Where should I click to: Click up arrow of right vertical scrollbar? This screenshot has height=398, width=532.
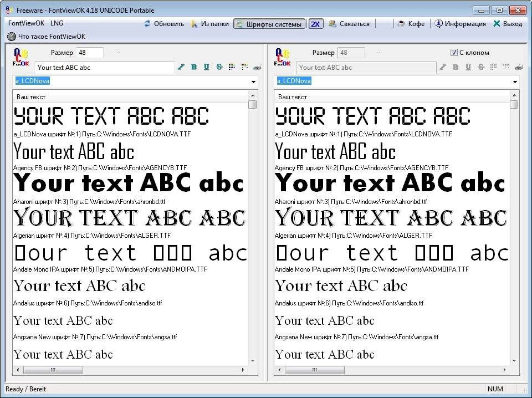514,95
